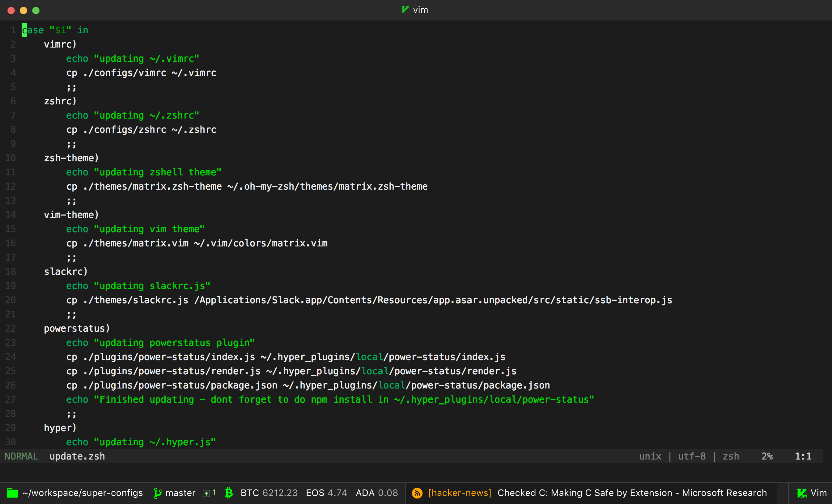Place cursor on the slackrc) case line
The image size is (832, 504).
[66, 271]
